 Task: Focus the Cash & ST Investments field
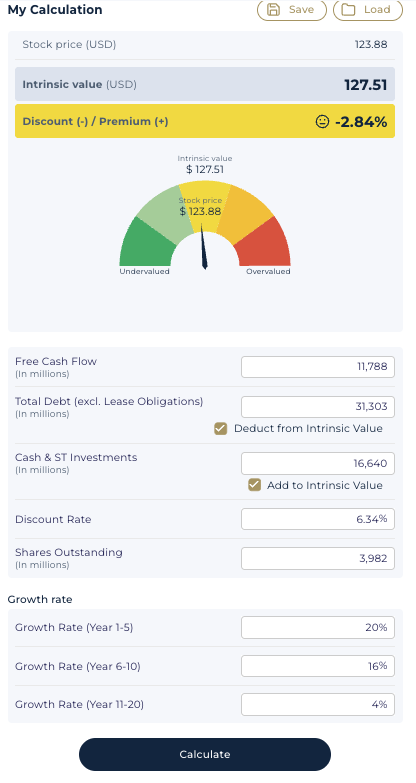coord(318,463)
